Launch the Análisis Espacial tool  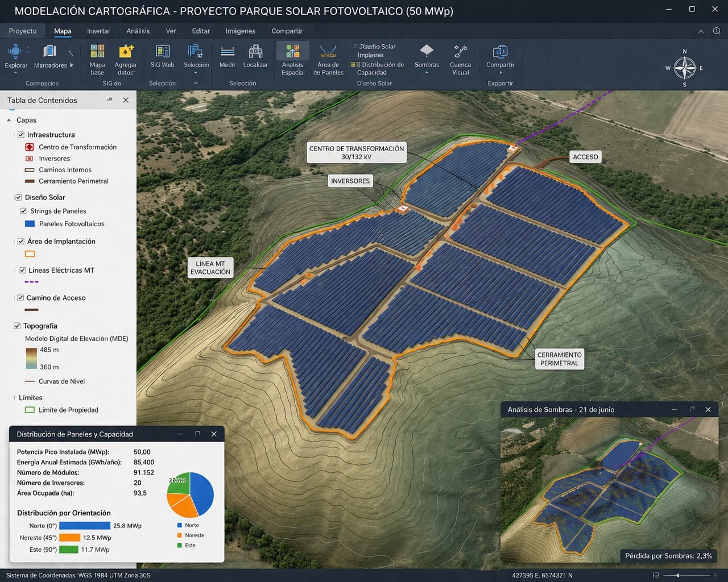point(292,59)
